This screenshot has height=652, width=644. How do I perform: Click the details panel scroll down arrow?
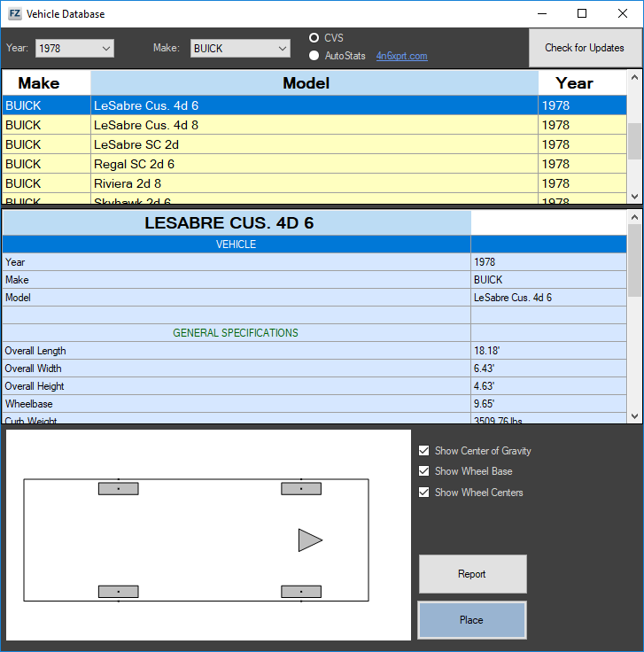[634, 415]
